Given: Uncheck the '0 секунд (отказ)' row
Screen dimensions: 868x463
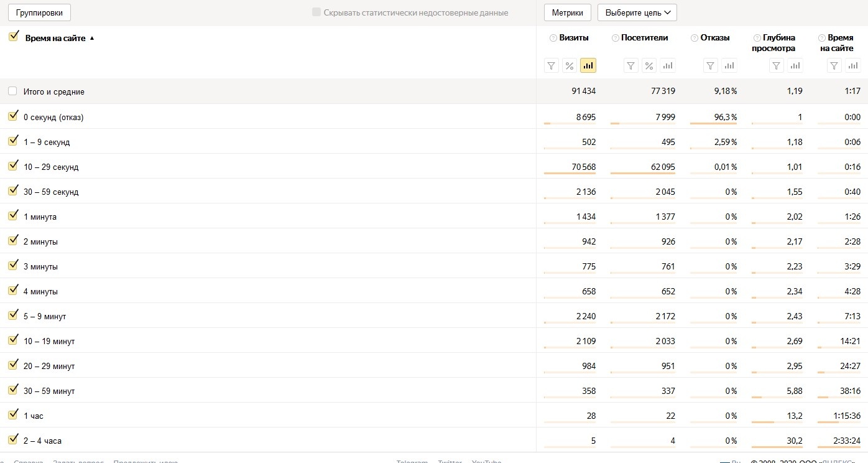Looking at the screenshot, I should [13, 116].
